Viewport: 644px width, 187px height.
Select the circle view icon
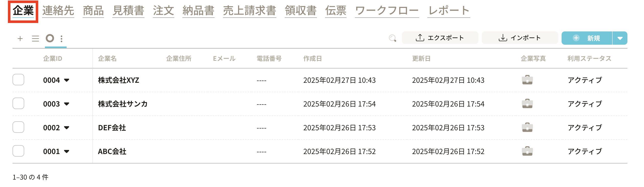pos(50,38)
